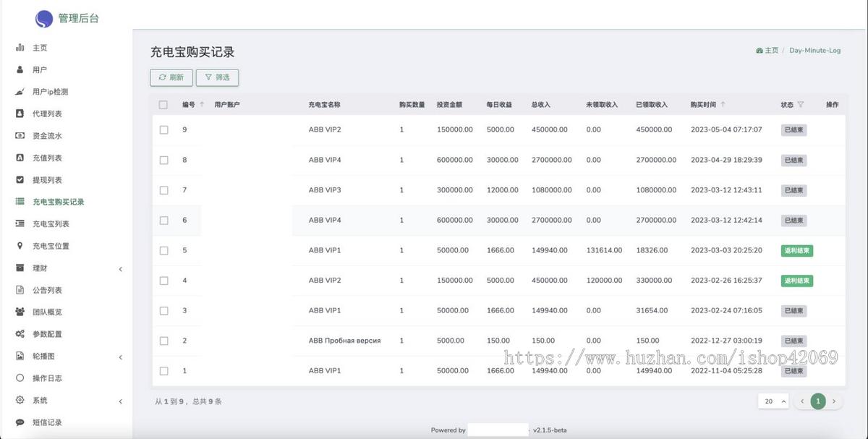The image size is (868, 439).
Task: Click the previous page arrow in pagination
Action: pos(802,401)
